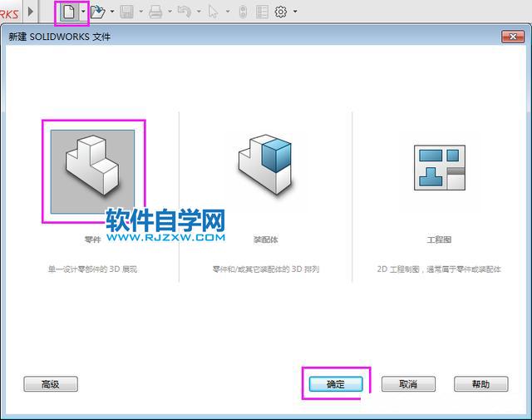Expand the SOLIDWORKS menu flyout arrow

pyautogui.click(x=31, y=12)
